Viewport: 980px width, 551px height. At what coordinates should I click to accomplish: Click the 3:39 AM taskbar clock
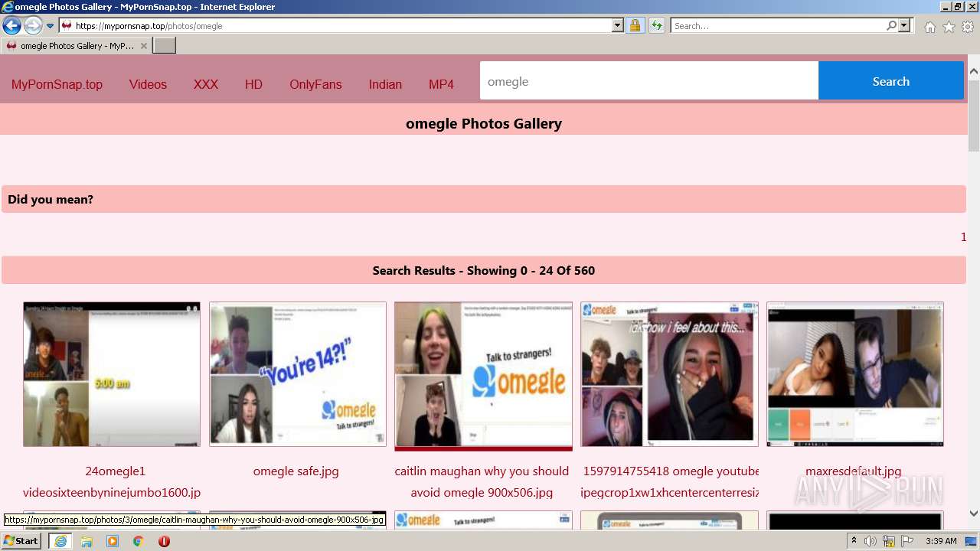[941, 541]
